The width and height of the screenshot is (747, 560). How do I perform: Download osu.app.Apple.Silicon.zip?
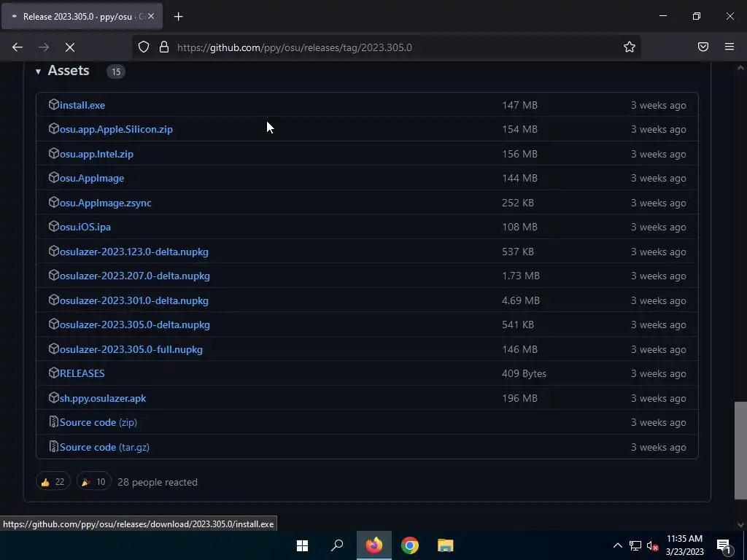coord(116,130)
